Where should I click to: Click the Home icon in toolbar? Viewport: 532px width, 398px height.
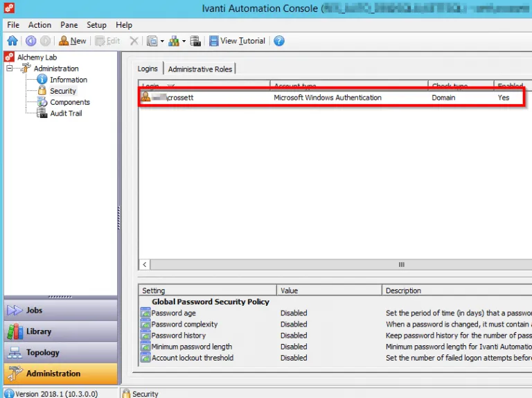point(12,41)
